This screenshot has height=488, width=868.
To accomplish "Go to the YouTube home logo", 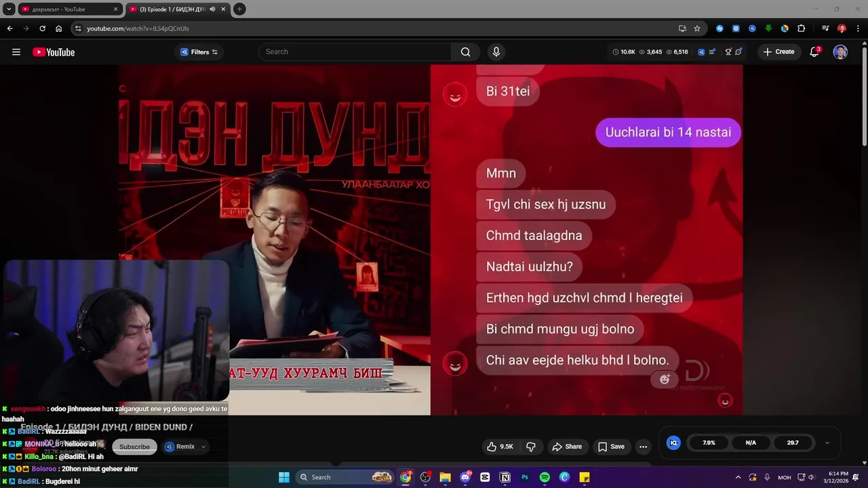I will [x=54, y=52].
